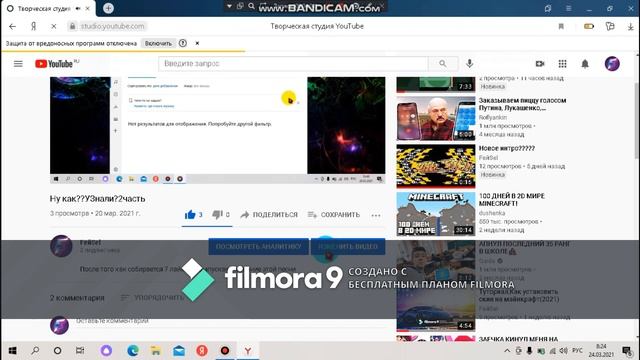640x360 pixels.
Task: Click ПОСМОТРЕТЬ АНАЛИТИКУ button
Action: (258, 247)
